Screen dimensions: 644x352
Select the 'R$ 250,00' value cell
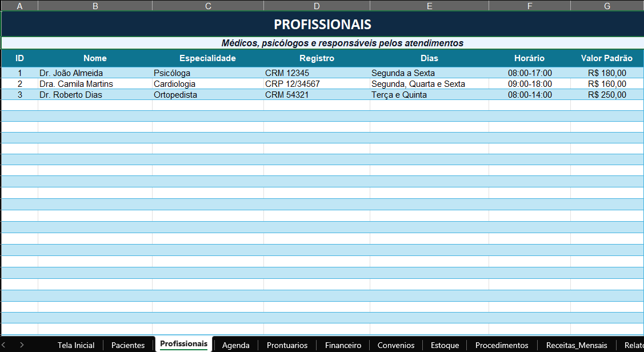pos(607,94)
